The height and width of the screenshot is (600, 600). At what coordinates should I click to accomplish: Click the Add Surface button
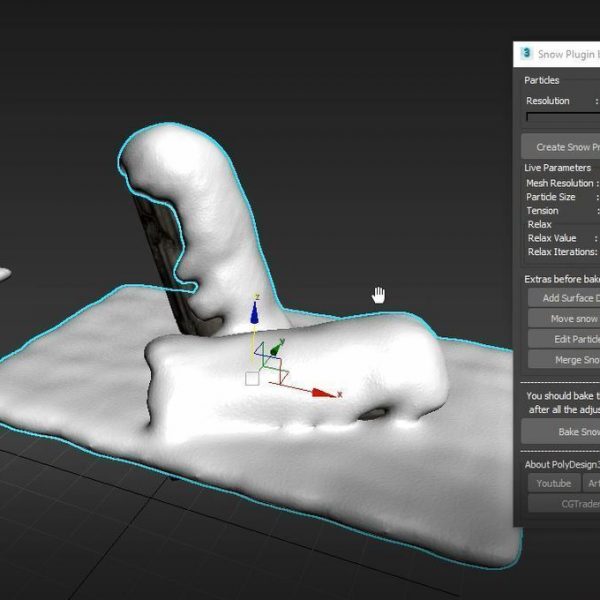563,298
